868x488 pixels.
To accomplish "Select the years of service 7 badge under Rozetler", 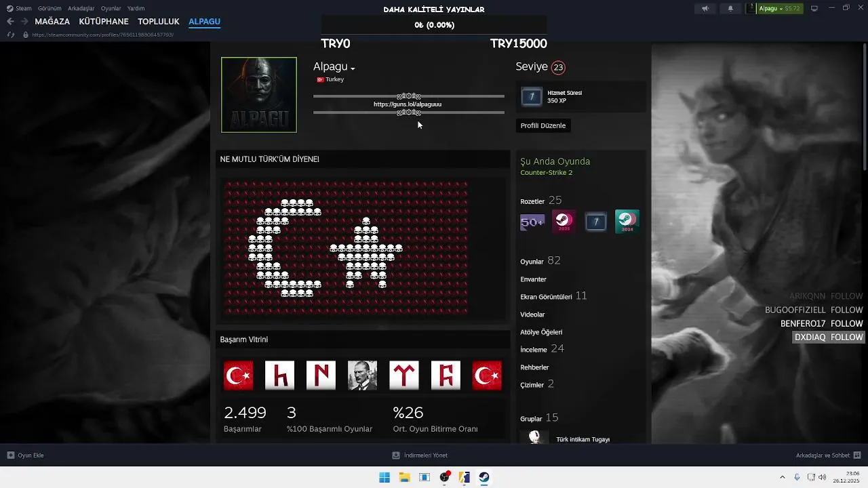I will (595, 222).
